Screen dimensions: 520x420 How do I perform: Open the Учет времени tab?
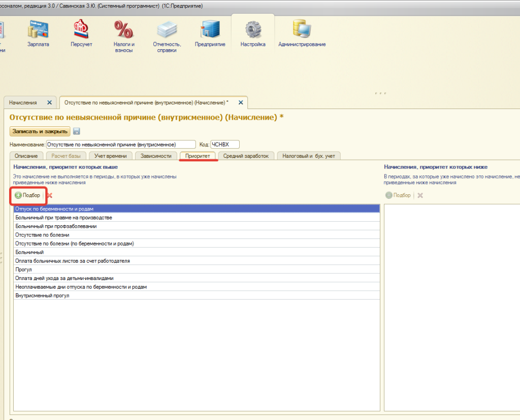tap(110, 156)
